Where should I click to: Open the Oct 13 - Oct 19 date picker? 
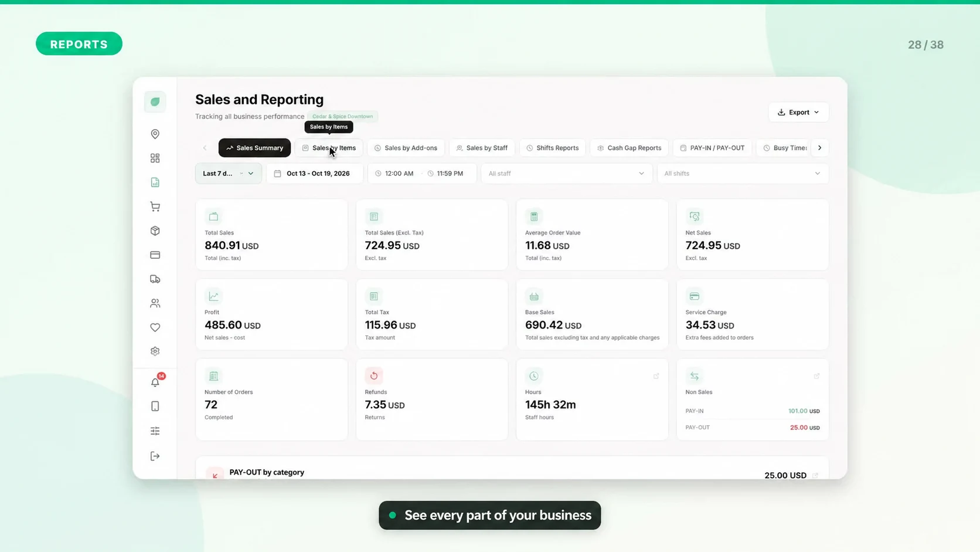315,174
